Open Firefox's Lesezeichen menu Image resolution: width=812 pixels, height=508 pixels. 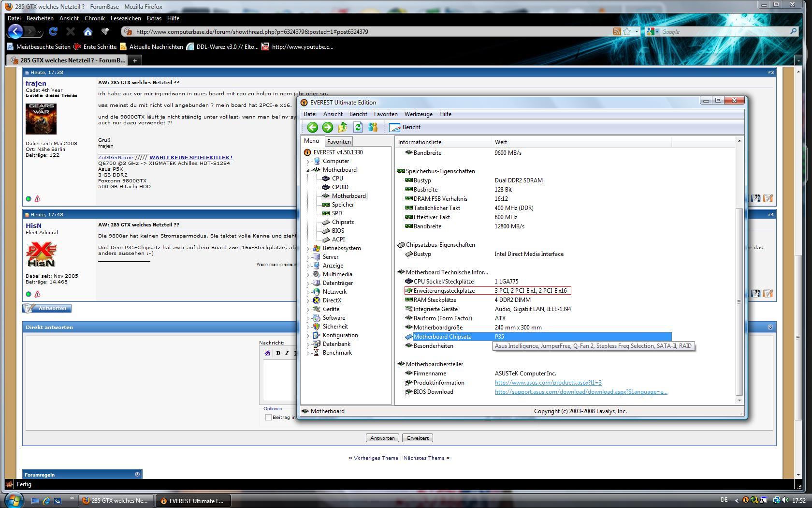126,18
